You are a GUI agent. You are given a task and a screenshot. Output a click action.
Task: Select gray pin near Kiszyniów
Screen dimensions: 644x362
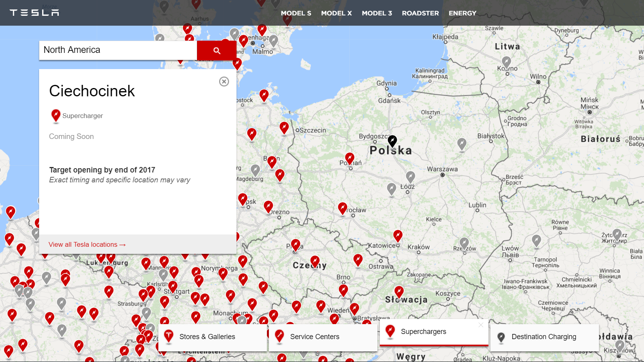pyautogui.click(x=620, y=347)
